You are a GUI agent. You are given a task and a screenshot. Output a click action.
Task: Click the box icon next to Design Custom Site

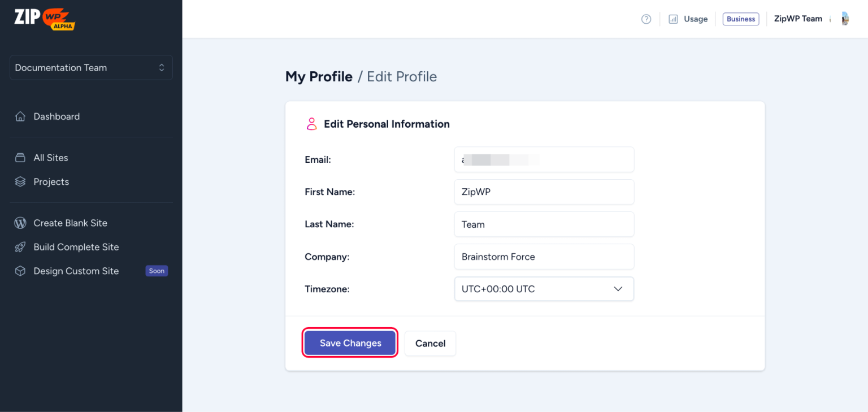[x=20, y=271]
